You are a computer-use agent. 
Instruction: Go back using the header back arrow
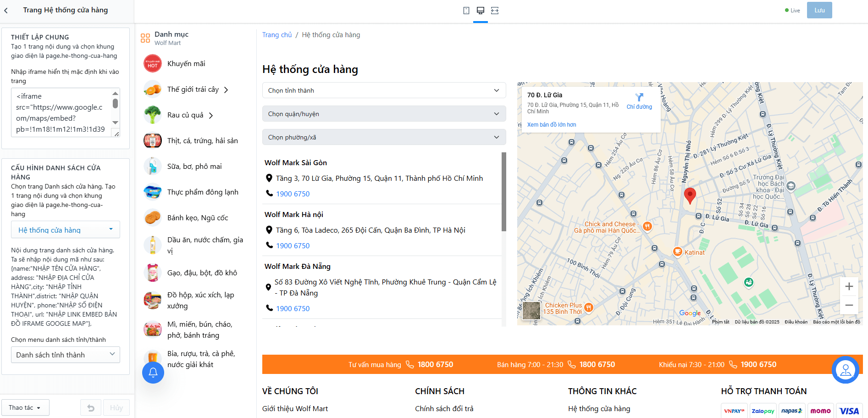pyautogui.click(x=6, y=10)
